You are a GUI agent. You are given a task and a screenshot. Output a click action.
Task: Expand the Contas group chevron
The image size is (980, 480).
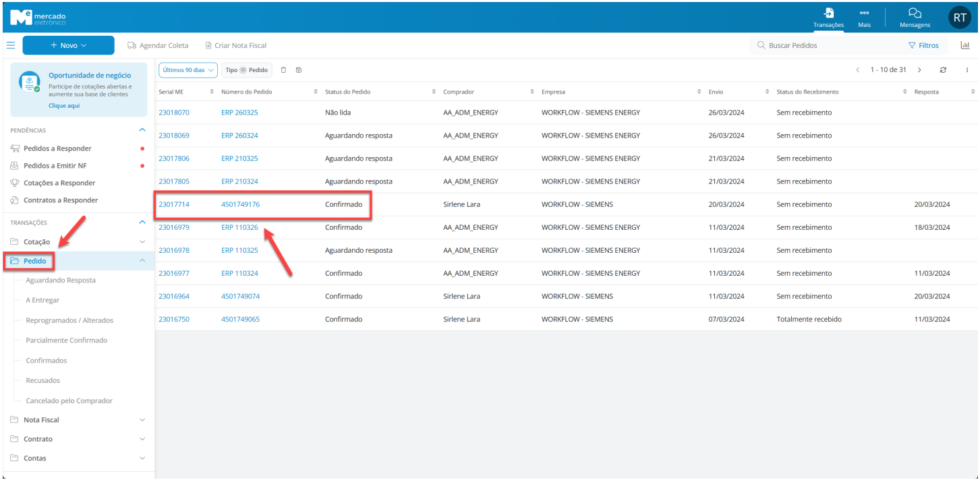click(142, 458)
